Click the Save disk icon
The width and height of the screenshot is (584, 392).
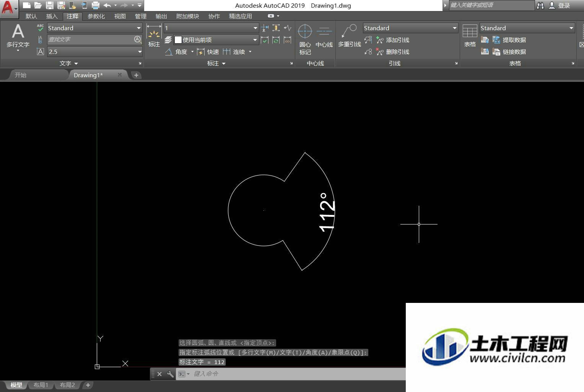click(50, 5)
